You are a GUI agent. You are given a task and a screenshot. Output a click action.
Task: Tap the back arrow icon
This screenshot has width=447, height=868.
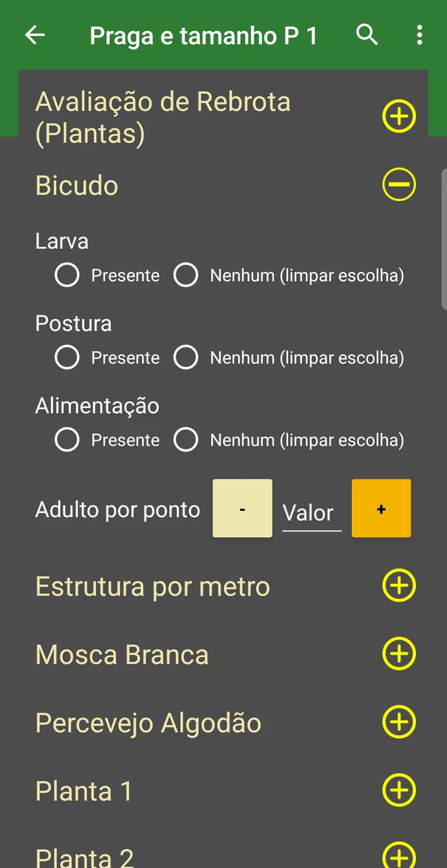[35, 35]
